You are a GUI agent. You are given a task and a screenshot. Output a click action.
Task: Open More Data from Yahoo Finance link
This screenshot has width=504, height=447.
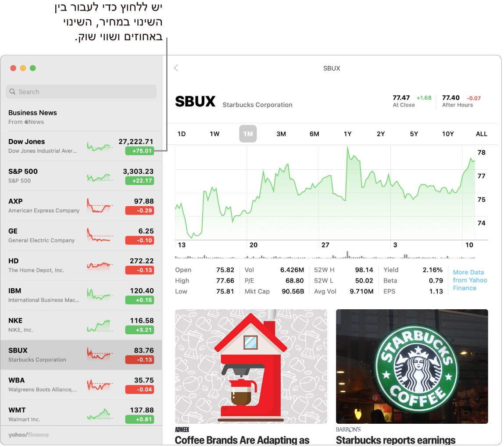(x=470, y=280)
